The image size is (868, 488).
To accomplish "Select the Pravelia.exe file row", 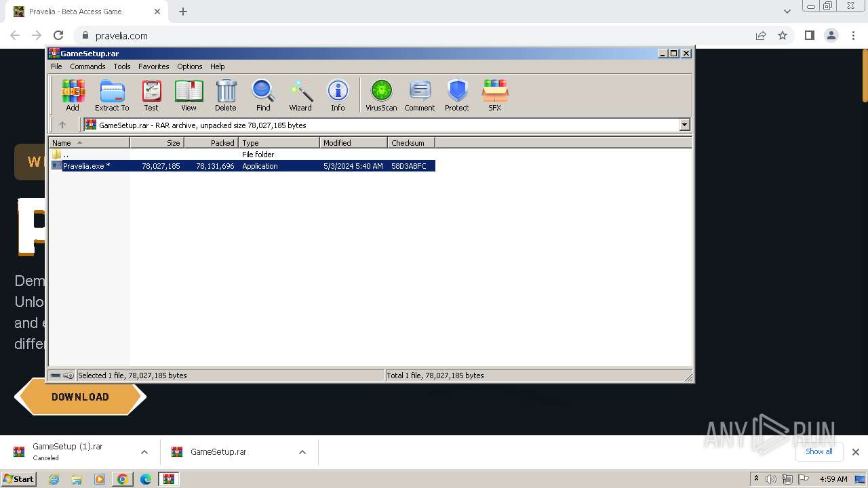I will click(x=243, y=166).
